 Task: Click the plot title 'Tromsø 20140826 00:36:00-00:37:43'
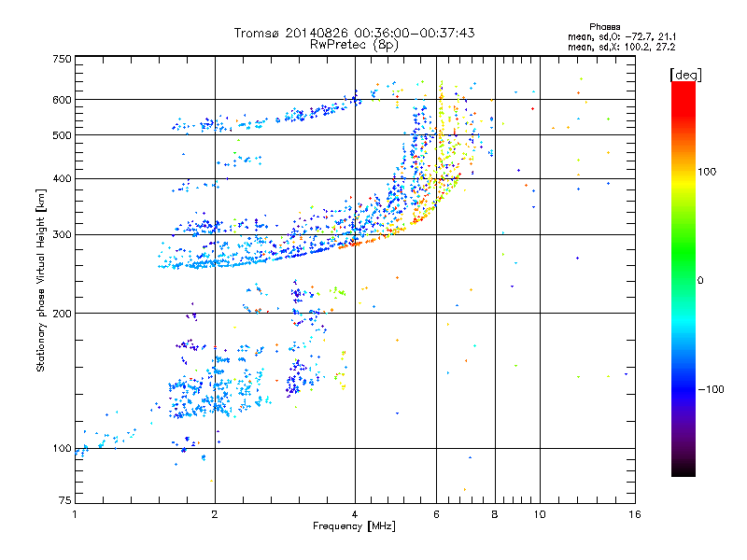click(x=354, y=33)
